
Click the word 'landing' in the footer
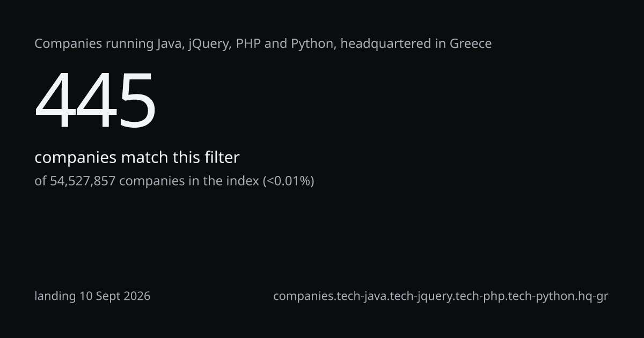tap(55, 296)
